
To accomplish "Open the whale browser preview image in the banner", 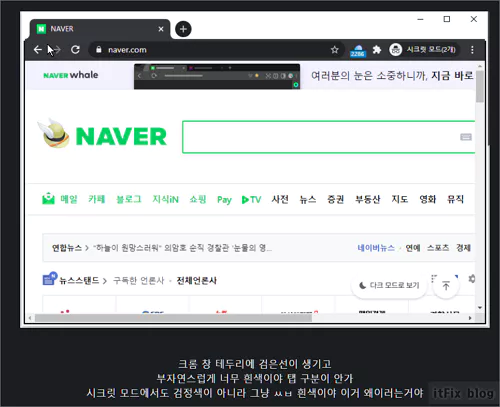I will pos(217,77).
